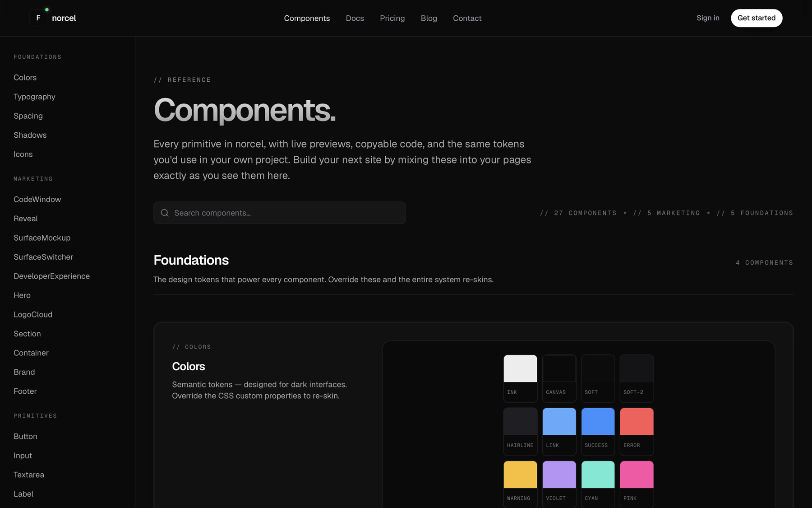812x508 pixels.
Task: Open LogoCloud in the sidebar
Action: 33,315
